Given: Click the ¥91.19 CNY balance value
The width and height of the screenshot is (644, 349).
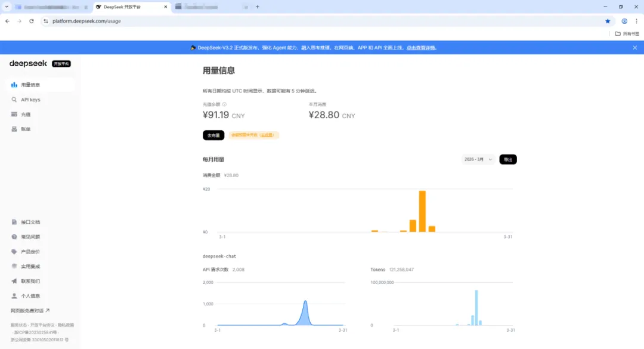Looking at the screenshot, I should (224, 115).
